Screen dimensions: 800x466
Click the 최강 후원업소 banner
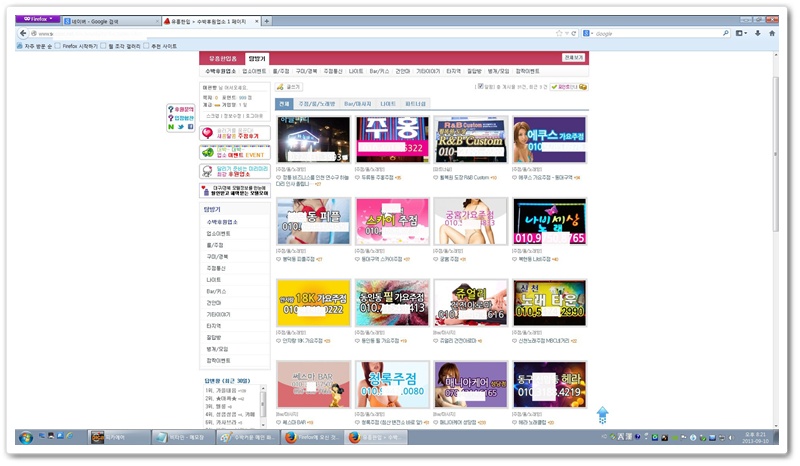(x=235, y=171)
